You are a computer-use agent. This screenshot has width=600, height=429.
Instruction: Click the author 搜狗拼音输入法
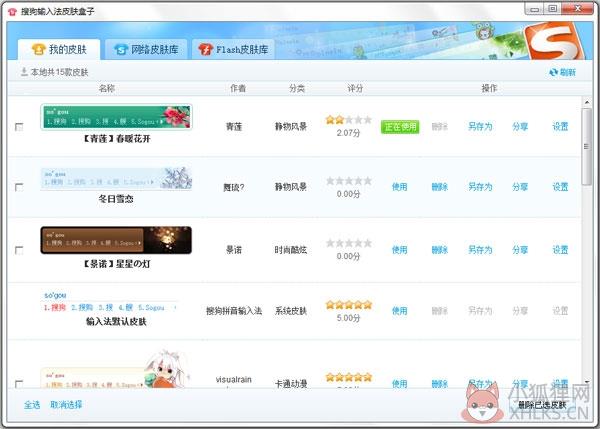tap(234, 311)
